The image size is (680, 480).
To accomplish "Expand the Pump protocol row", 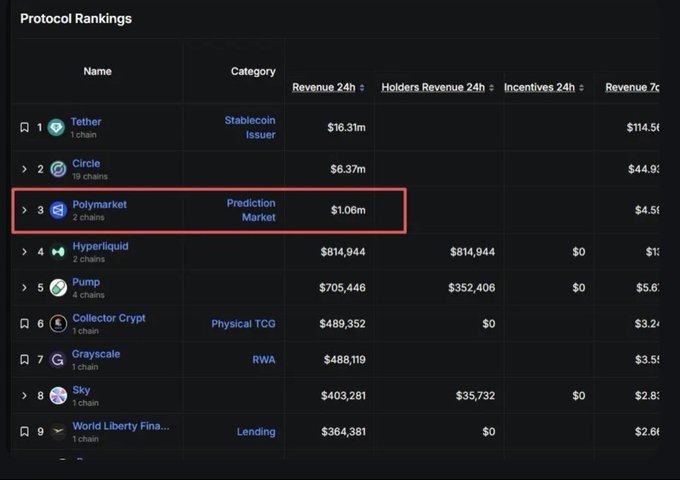I will [24, 288].
